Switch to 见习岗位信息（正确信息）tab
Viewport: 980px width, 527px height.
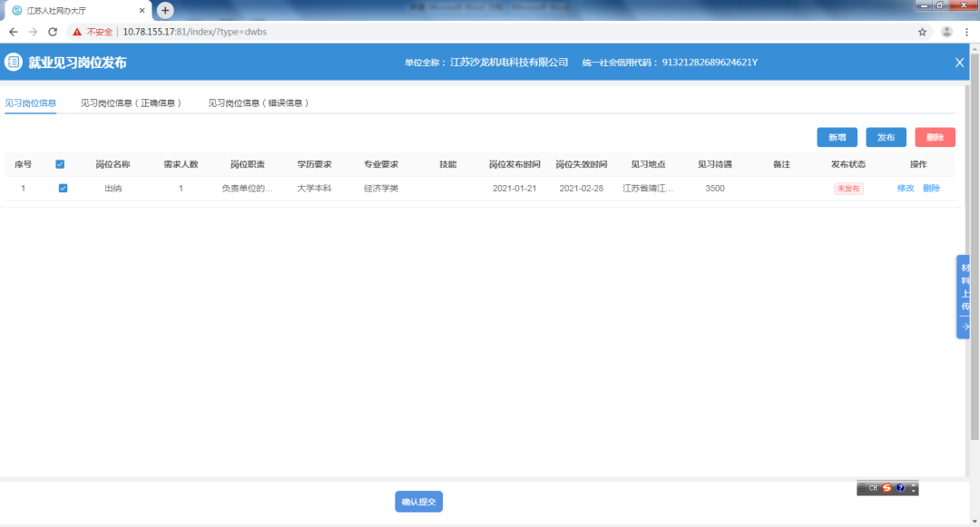[x=132, y=103]
